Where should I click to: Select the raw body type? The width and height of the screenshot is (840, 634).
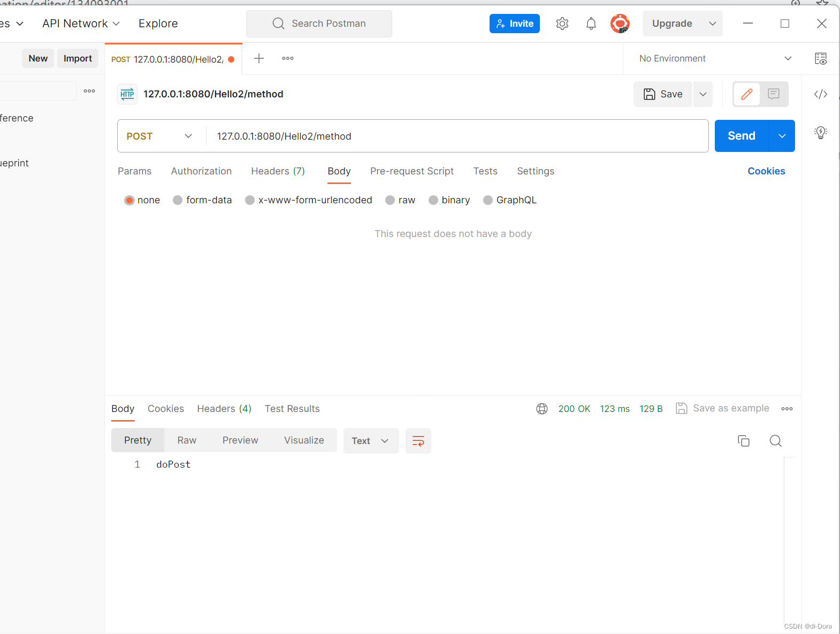[x=390, y=200]
